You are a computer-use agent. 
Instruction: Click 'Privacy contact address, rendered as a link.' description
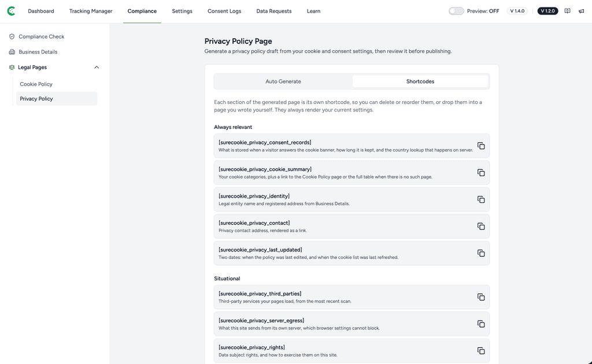pyautogui.click(x=262, y=231)
